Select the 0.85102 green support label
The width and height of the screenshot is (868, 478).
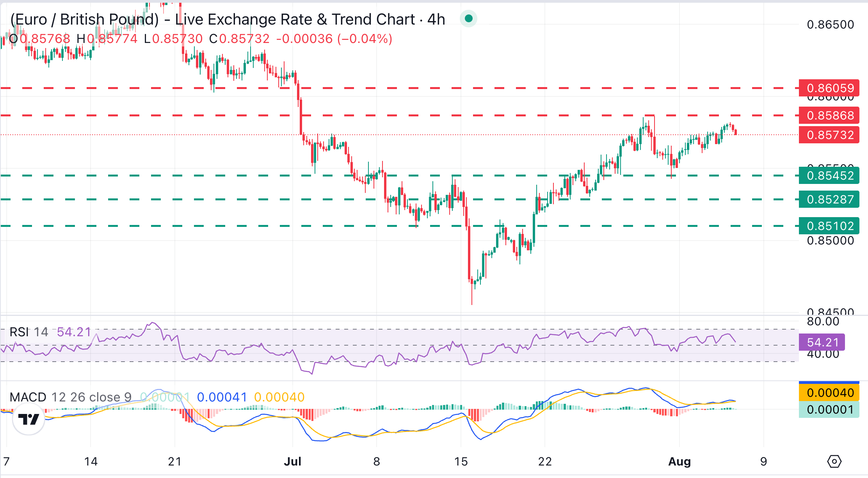829,226
